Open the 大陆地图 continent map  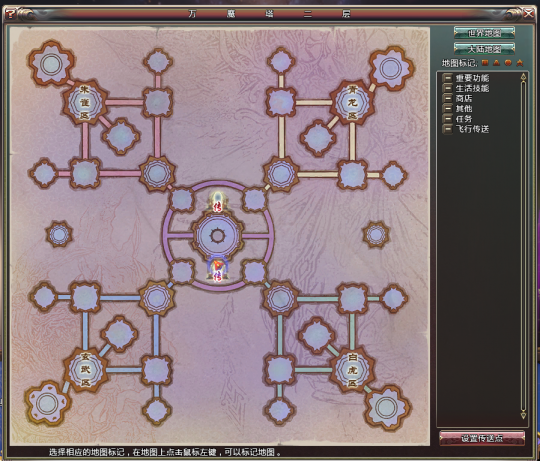pyautogui.click(x=484, y=49)
